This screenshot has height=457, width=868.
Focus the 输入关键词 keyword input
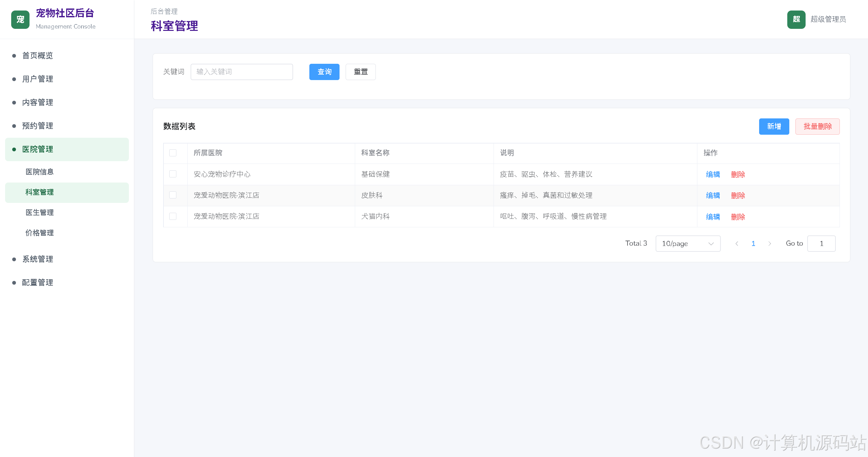242,72
